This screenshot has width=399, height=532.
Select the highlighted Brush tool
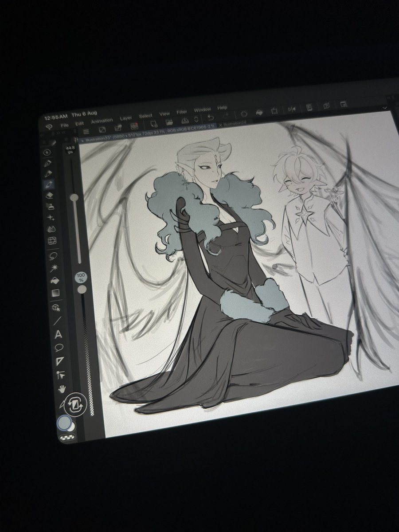coord(49,184)
